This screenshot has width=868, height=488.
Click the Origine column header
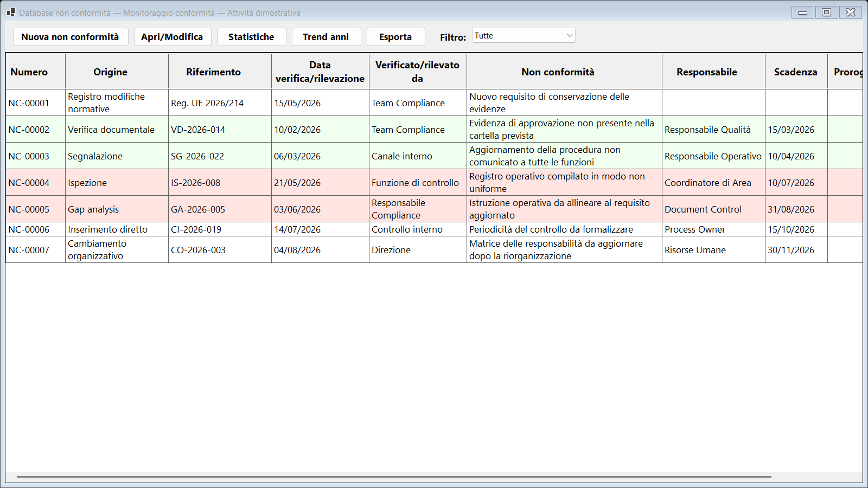(x=117, y=72)
